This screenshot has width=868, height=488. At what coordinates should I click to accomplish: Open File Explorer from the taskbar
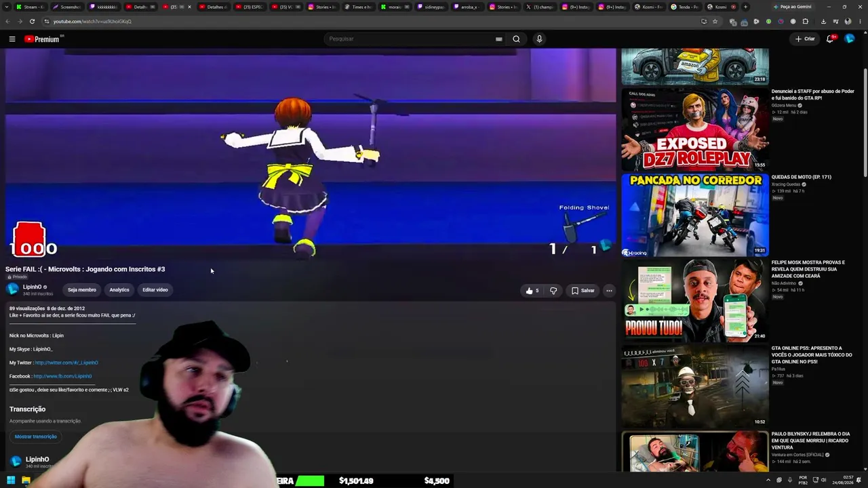[x=26, y=481]
